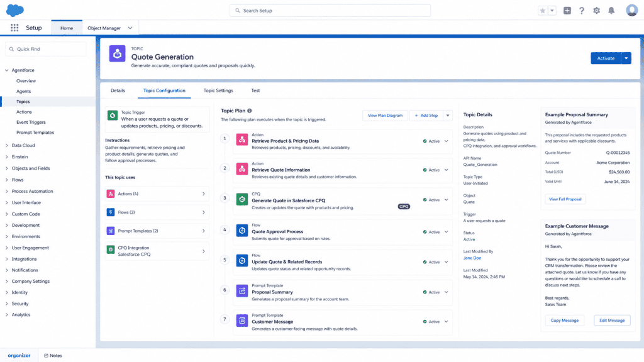The height and width of the screenshot is (362, 644).
Task: Open the notifications bell
Action: [x=611, y=11]
